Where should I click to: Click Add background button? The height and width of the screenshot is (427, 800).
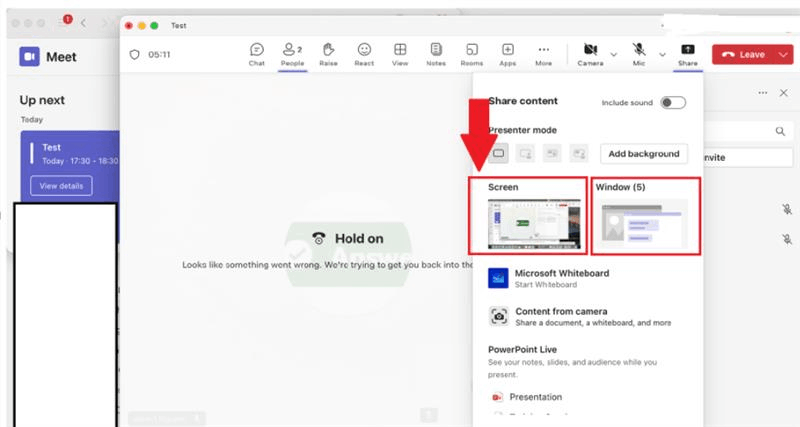coord(644,154)
